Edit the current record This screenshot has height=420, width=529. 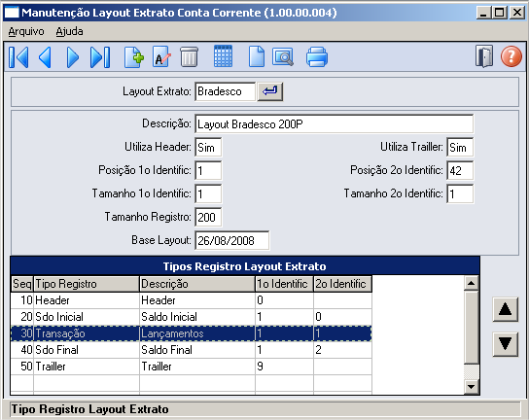click(161, 57)
